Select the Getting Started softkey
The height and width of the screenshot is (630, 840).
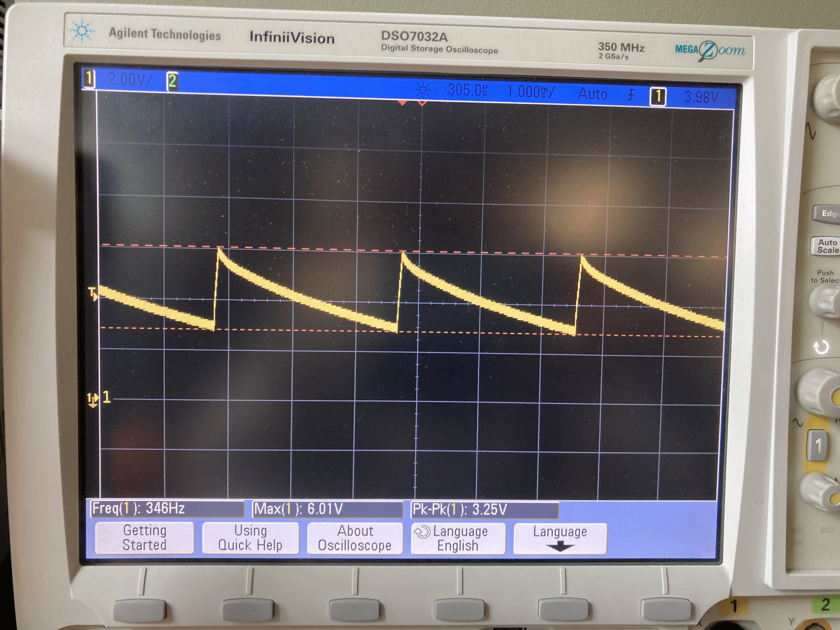point(144,538)
